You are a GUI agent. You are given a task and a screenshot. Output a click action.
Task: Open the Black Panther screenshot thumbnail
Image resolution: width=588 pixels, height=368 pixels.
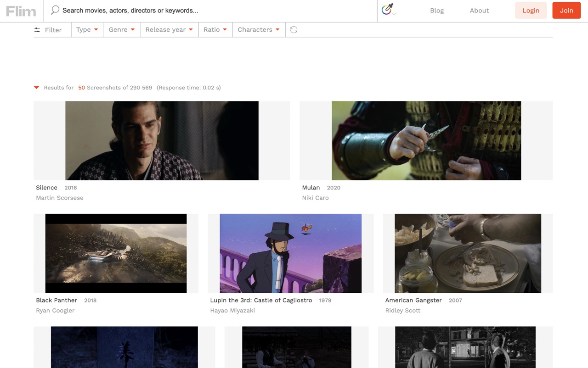116,253
